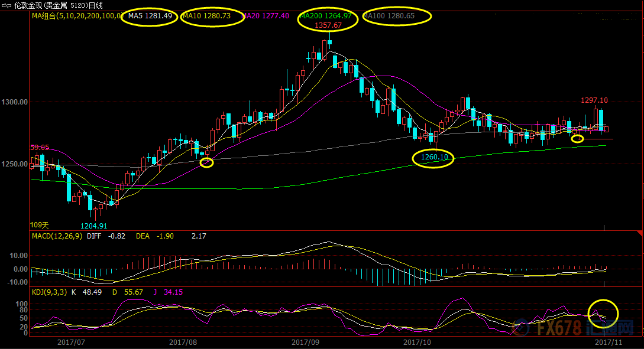Click the 2017/08 date marker
Screen dimensions: 644x349
click(183, 342)
